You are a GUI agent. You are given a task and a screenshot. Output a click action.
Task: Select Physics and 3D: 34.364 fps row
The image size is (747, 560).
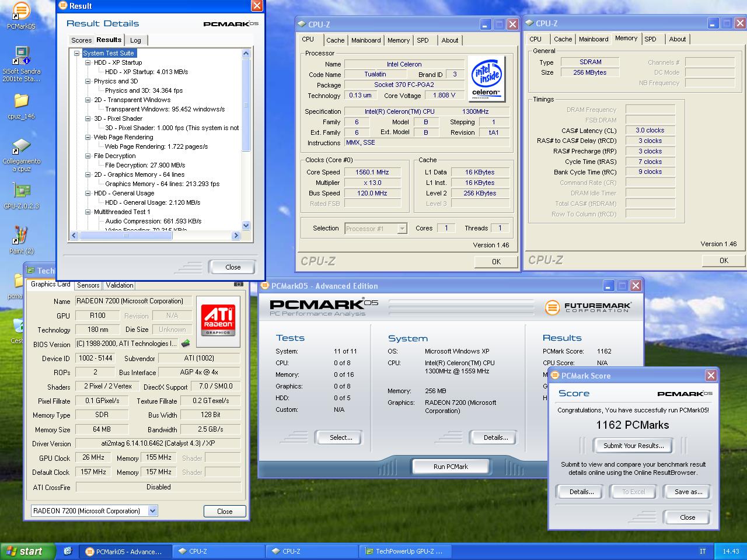[144, 90]
